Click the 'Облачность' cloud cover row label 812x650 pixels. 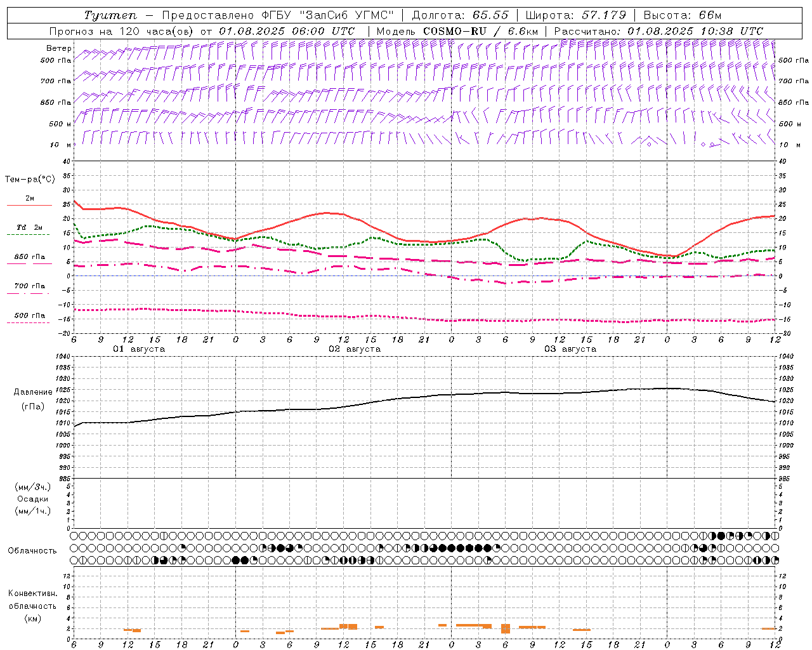point(32,551)
